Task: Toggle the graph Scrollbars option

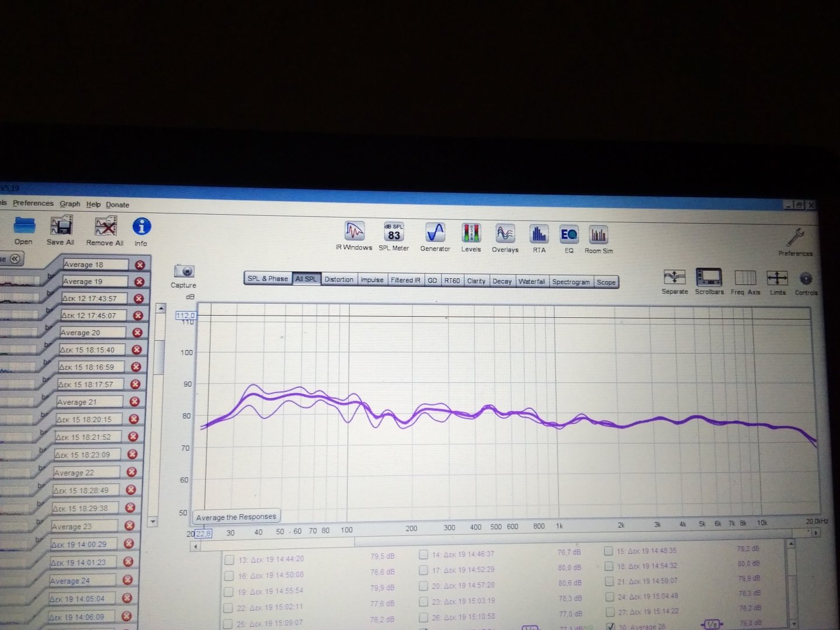Action: [x=709, y=279]
